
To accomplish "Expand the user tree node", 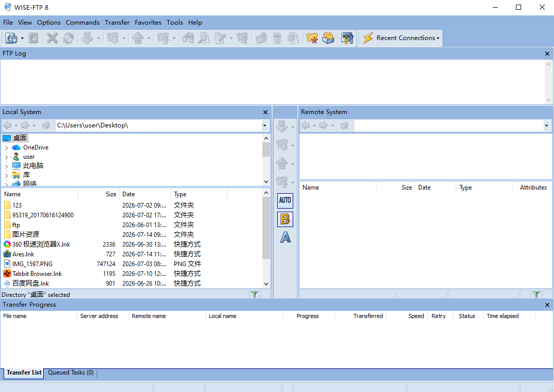I will coord(6,157).
